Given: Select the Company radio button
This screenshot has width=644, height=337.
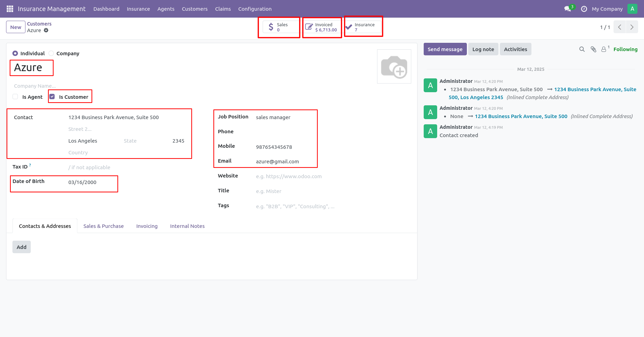Looking at the screenshot, I should (x=51, y=53).
